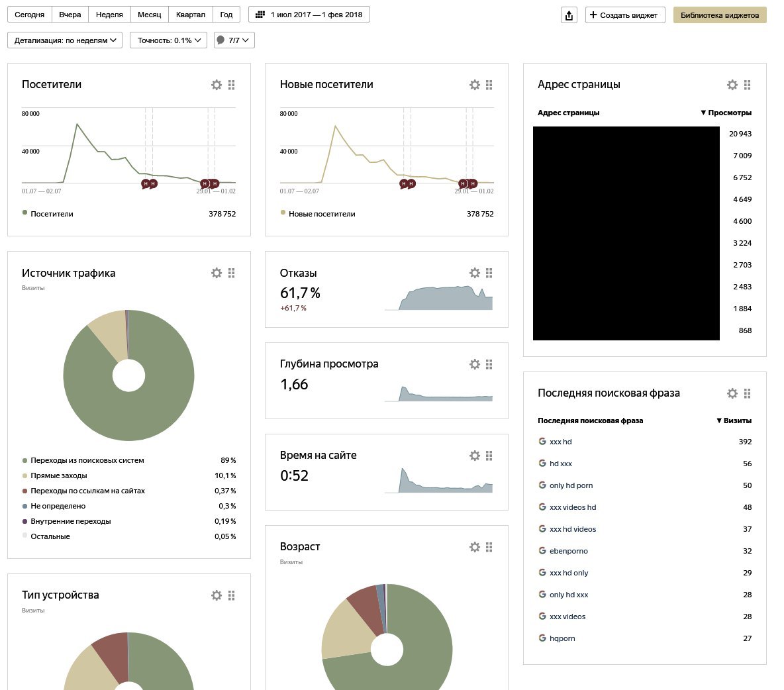Select the Неделя period tab
The height and width of the screenshot is (690, 784).
point(109,15)
